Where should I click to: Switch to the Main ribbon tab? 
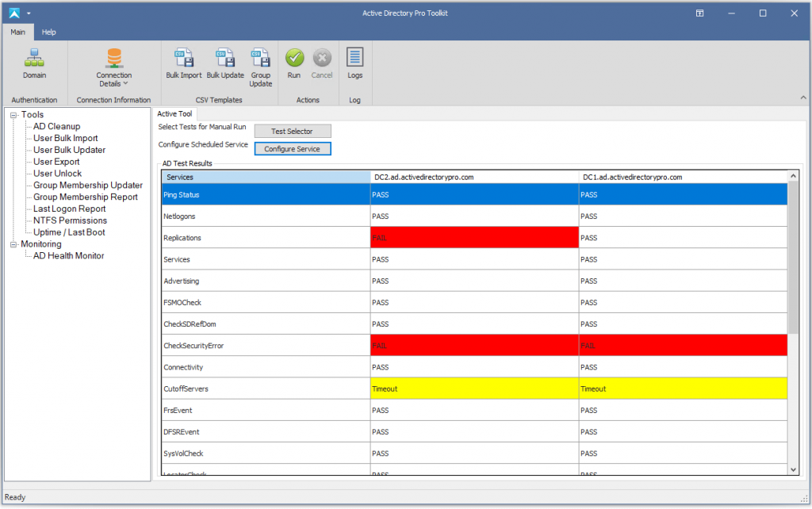tap(18, 32)
